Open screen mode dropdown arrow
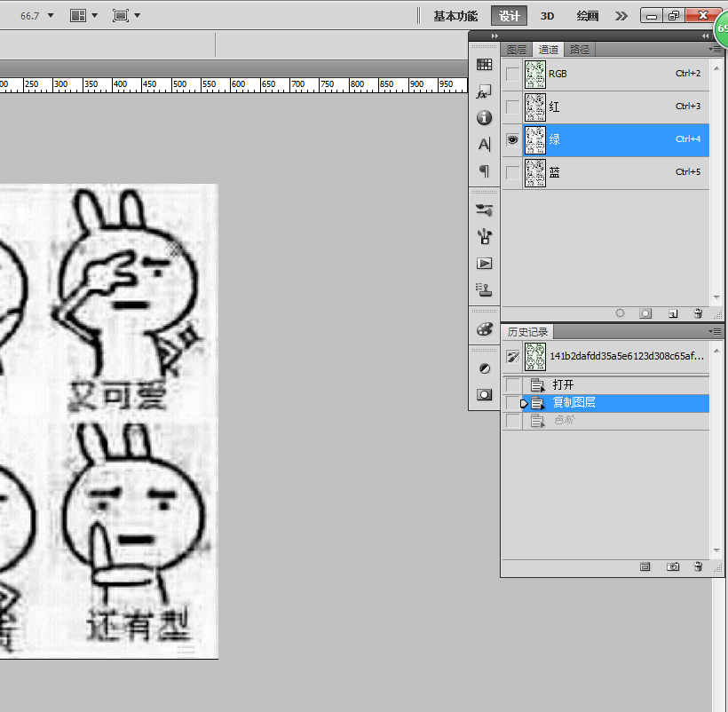The image size is (728, 712). (x=137, y=16)
